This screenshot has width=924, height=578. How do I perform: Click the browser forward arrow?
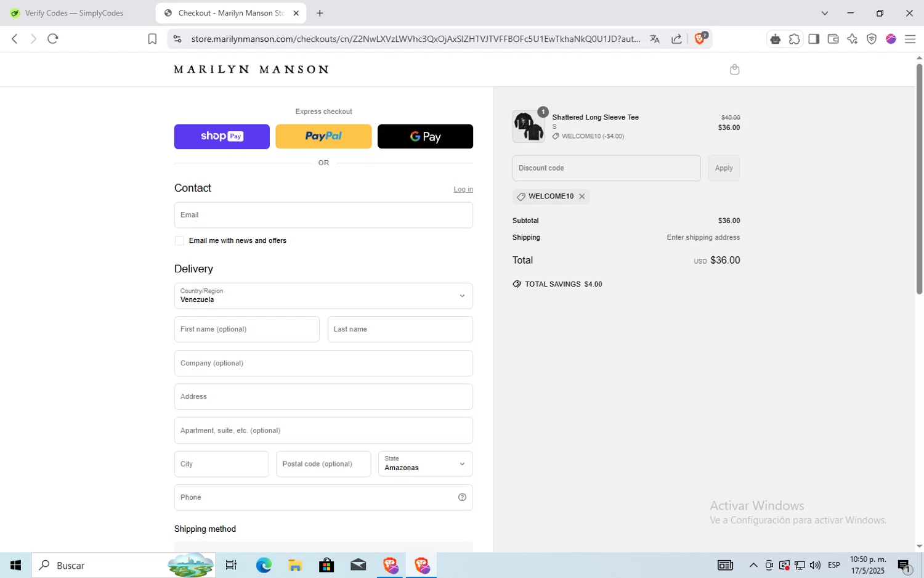click(33, 39)
